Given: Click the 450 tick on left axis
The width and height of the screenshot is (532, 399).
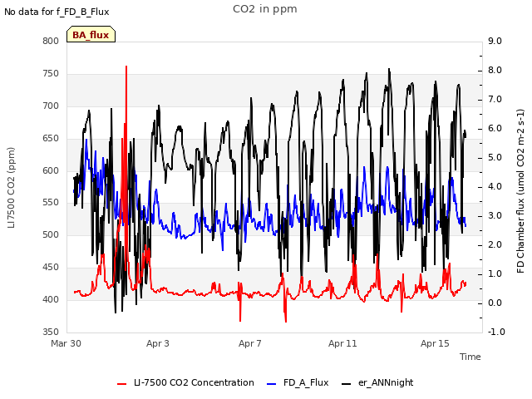Looking at the screenshot, I should [51, 268].
